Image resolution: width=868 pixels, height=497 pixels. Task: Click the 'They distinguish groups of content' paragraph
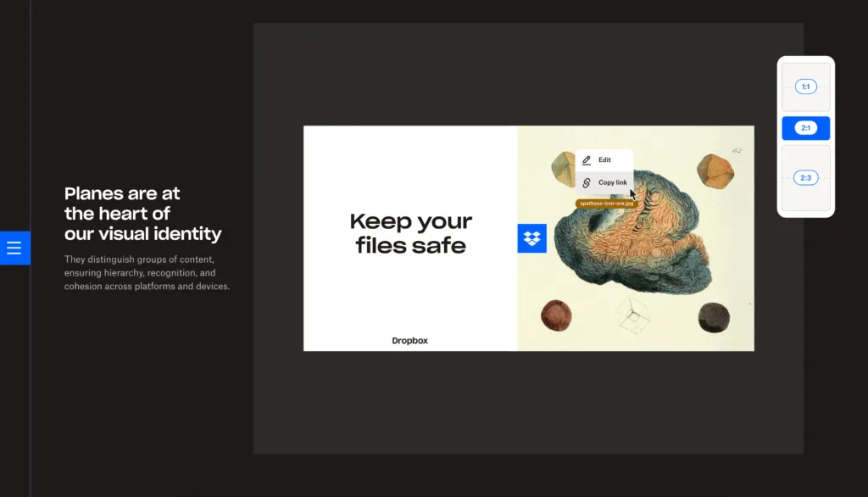pos(147,272)
